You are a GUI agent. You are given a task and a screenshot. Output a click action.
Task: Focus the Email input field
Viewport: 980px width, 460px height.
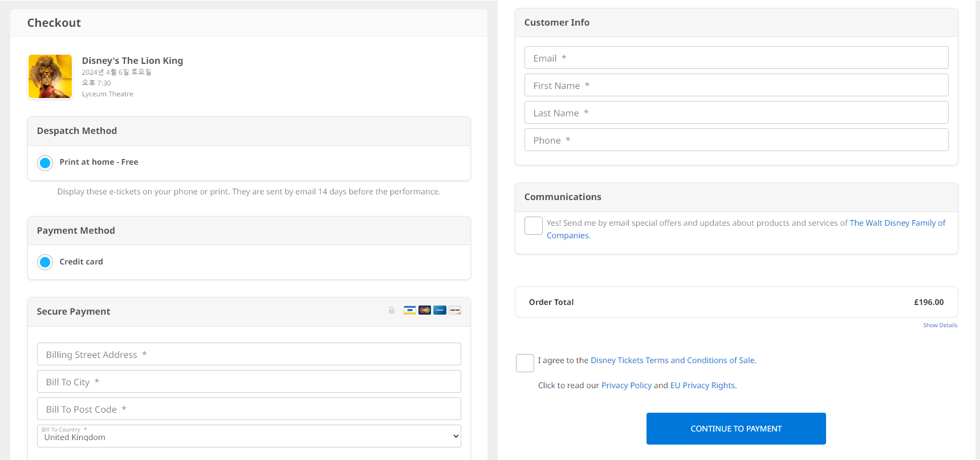736,58
